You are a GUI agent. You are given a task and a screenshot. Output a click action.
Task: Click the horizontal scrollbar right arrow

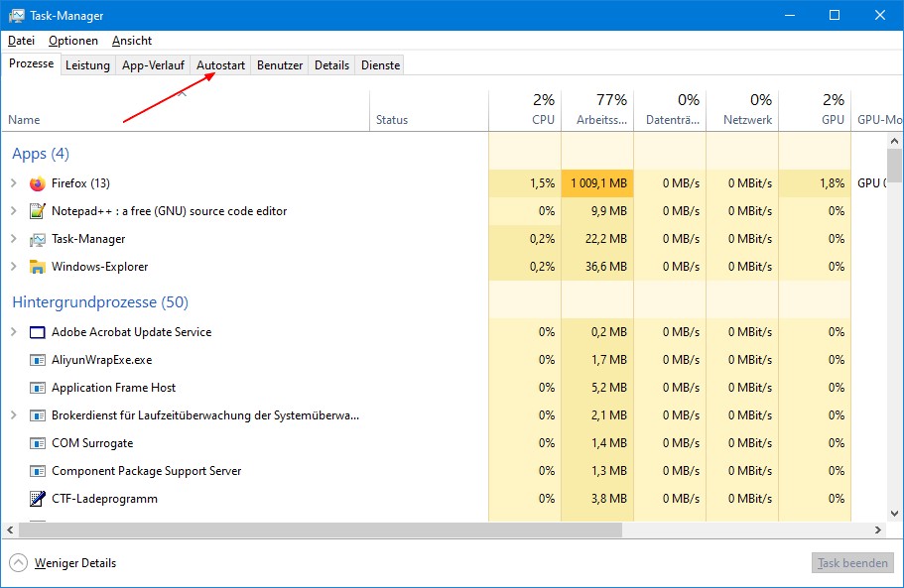pos(878,529)
